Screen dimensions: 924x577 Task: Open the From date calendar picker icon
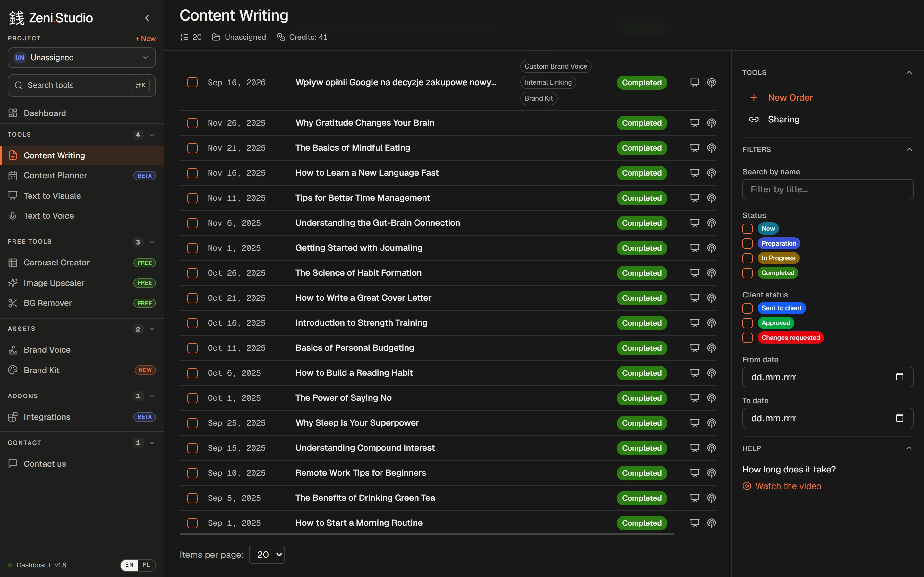pos(899,377)
